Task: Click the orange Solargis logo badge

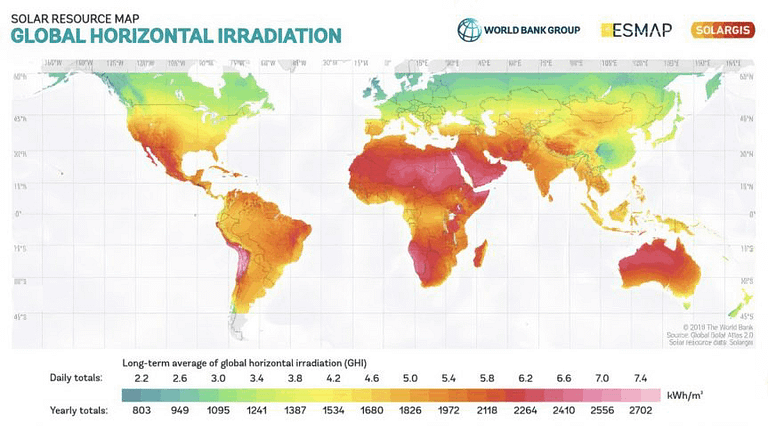Action: (722, 30)
